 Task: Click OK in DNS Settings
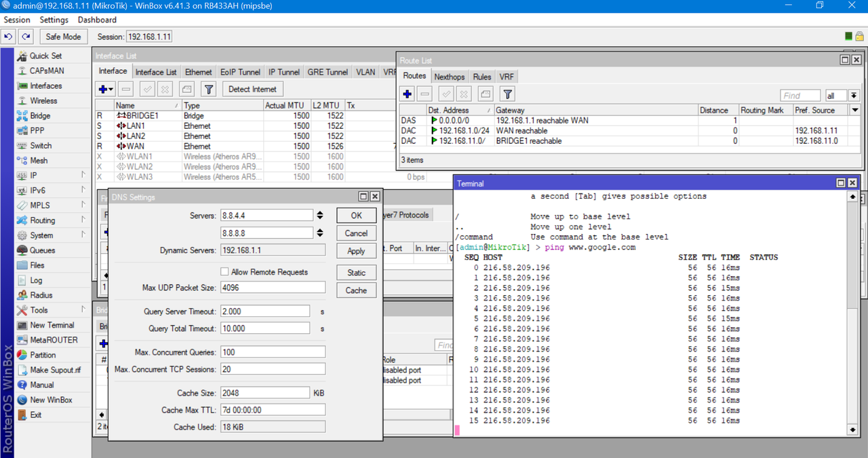click(x=356, y=215)
